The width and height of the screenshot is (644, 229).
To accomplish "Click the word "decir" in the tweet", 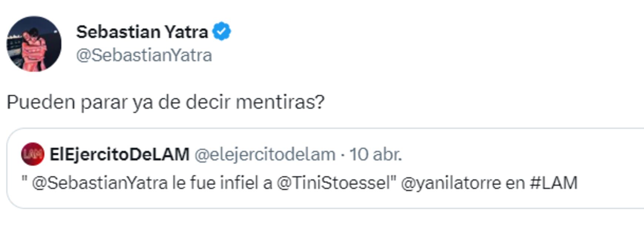I will click(x=208, y=102).
